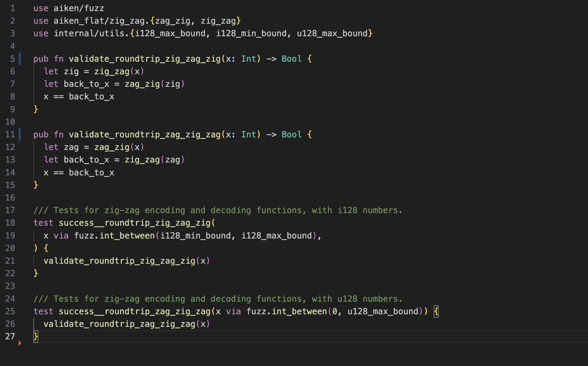The width and height of the screenshot is (588, 366).
Task: Click the u128 numbers comment on line 24
Action: point(218,299)
